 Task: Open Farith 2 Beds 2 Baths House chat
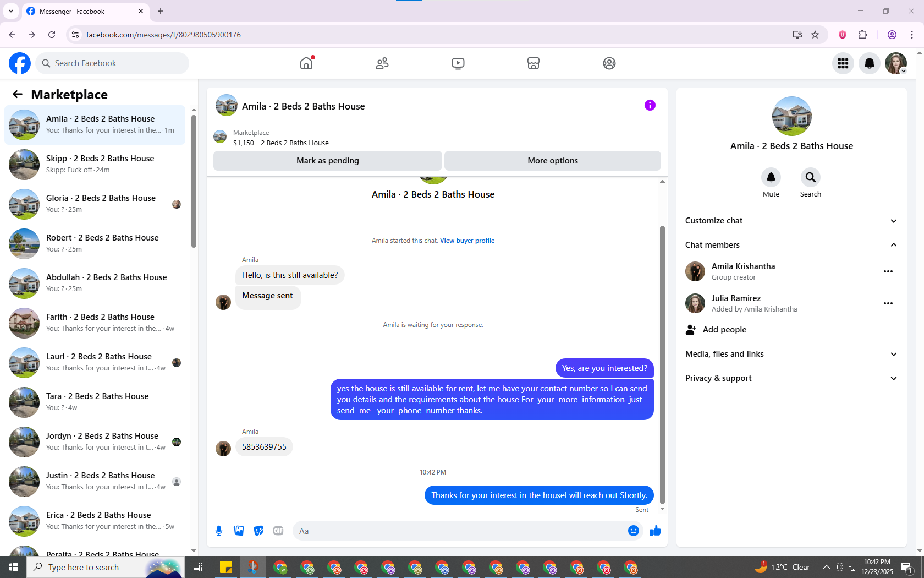coord(95,323)
